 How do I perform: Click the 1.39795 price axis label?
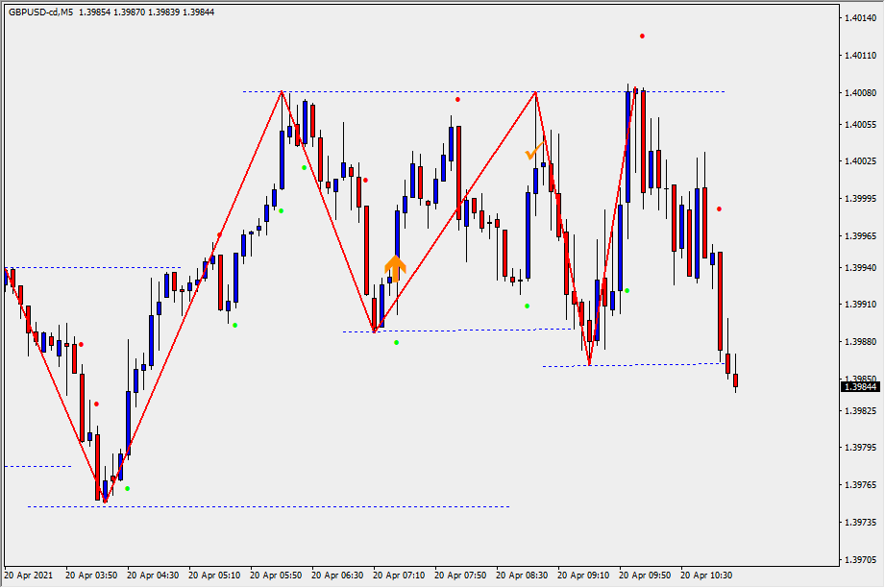pyautogui.click(x=861, y=448)
